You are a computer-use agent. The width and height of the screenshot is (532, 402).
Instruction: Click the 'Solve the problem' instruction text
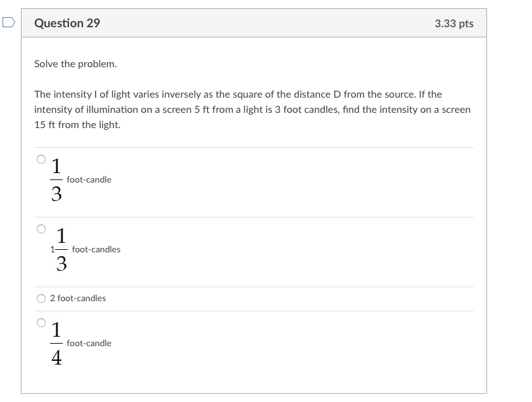77,63
